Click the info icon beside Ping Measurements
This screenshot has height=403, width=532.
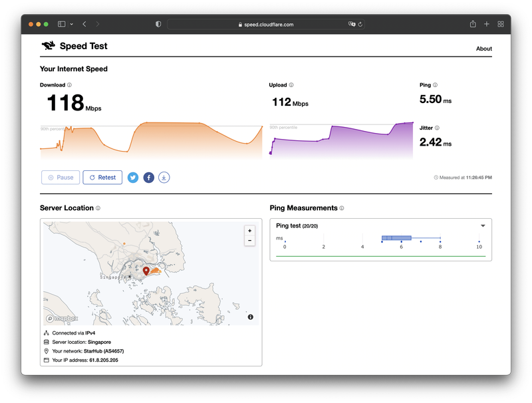342,208
